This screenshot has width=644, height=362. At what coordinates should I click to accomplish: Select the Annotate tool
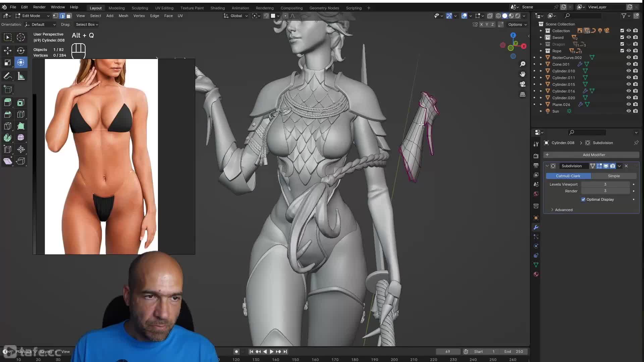pos(7,76)
